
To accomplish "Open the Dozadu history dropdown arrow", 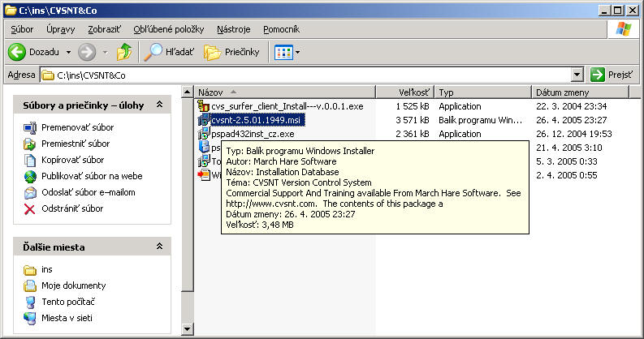I will 68,52.
